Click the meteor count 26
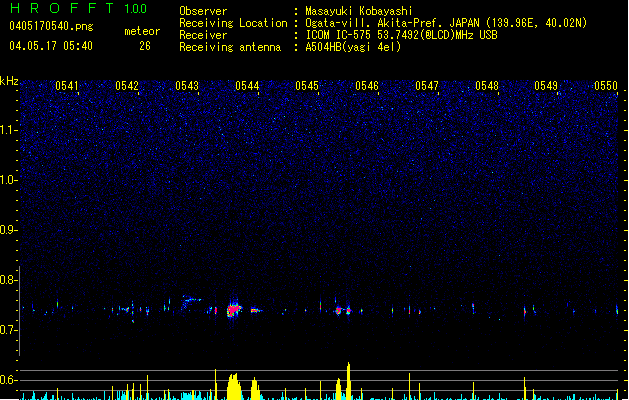 point(145,46)
